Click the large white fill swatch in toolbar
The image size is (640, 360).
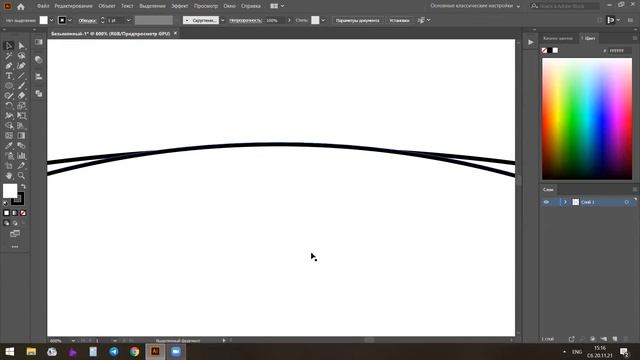(x=10, y=191)
